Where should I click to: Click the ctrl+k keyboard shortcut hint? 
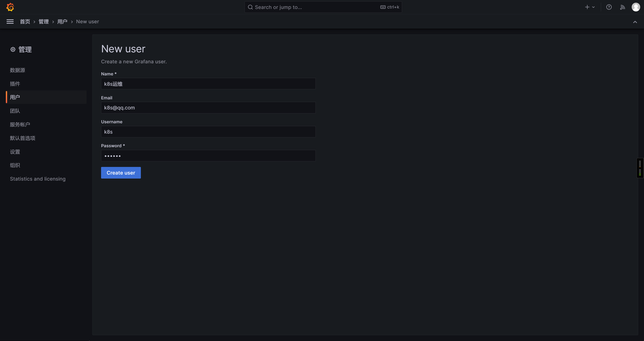(x=390, y=7)
